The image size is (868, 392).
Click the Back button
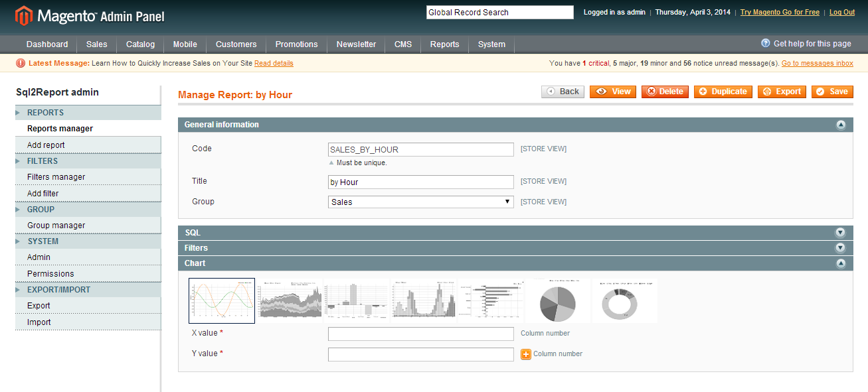tap(563, 92)
